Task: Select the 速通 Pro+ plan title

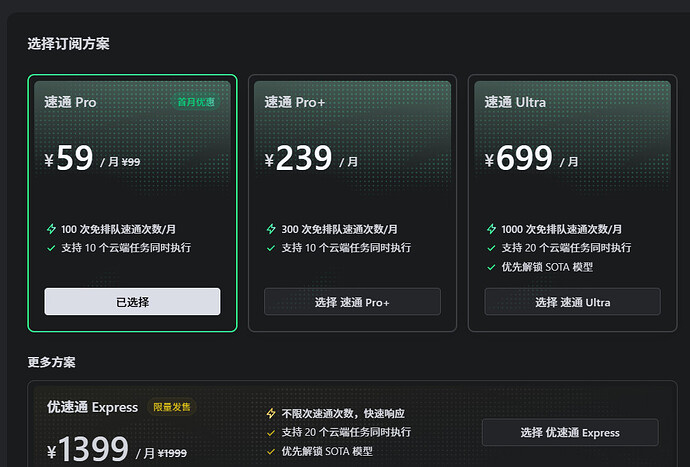Action: pyautogui.click(x=294, y=102)
